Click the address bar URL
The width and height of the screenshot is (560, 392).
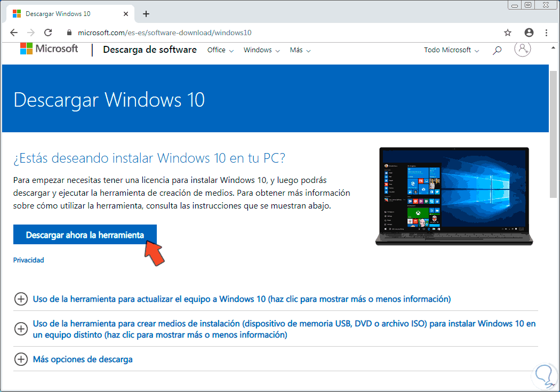(165, 33)
